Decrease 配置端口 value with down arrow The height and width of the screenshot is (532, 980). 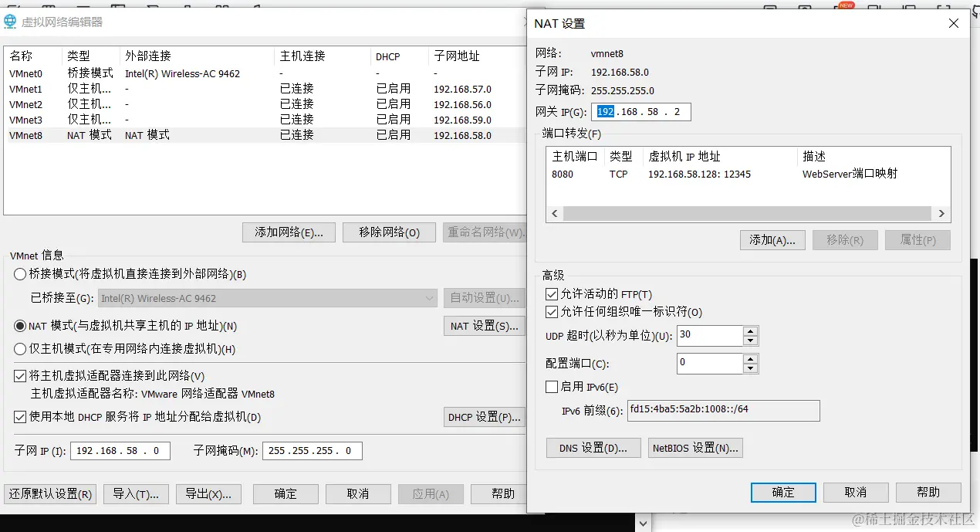coord(750,368)
